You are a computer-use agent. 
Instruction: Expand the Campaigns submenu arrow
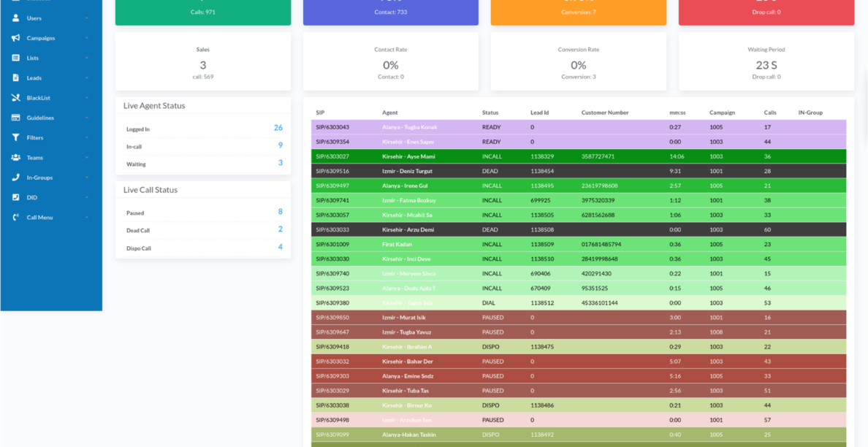coord(86,38)
